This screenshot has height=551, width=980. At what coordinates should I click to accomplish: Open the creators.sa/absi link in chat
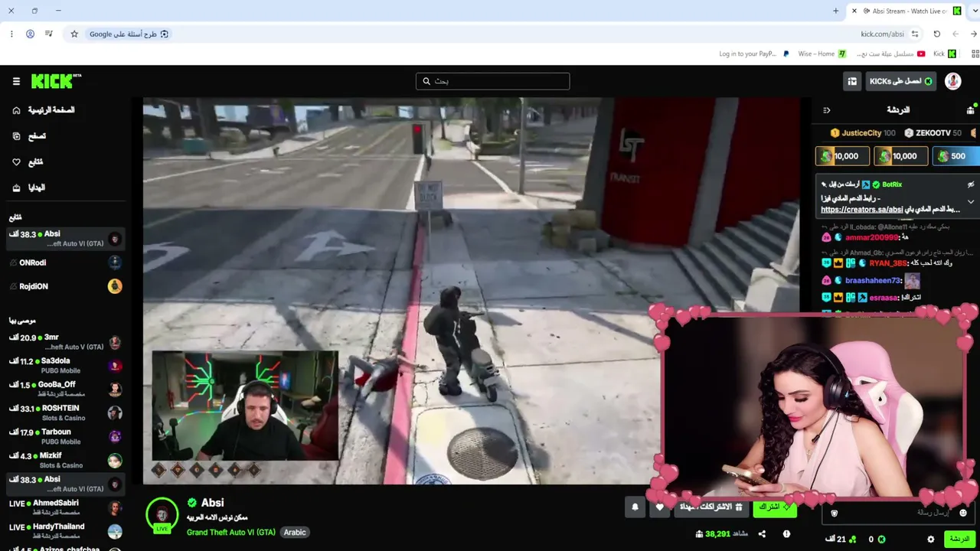point(861,210)
